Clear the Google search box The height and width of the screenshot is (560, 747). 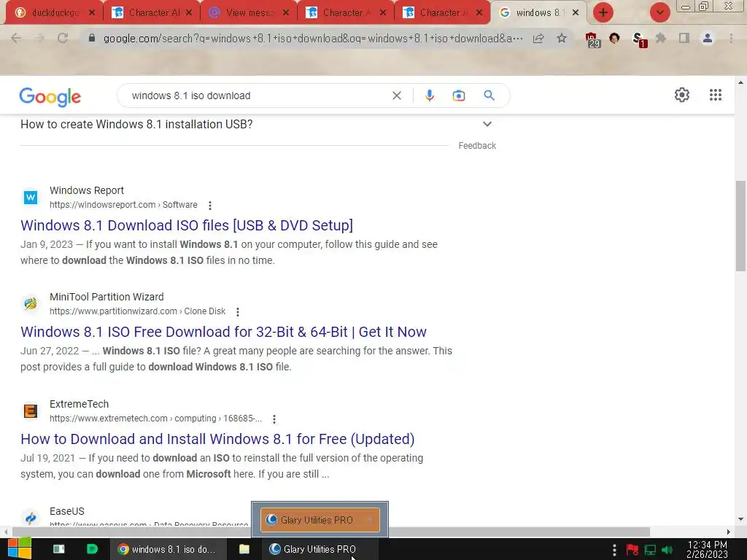pyautogui.click(x=396, y=96)
